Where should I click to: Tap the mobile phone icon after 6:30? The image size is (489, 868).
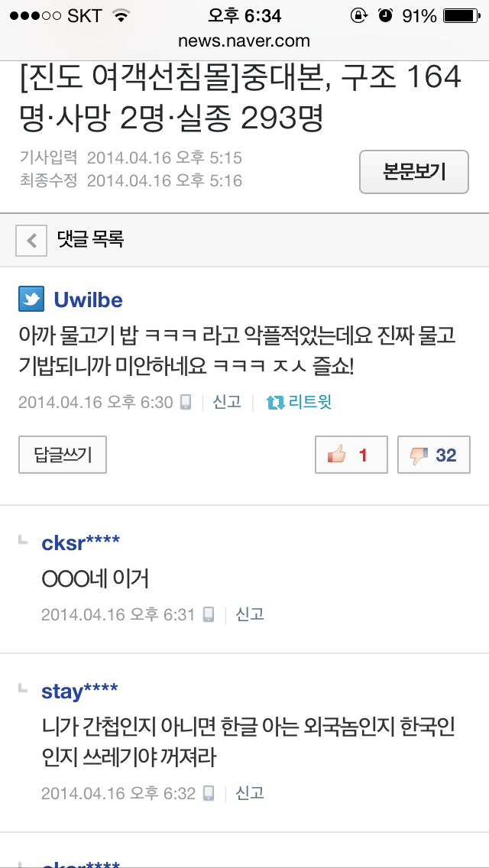click(186, 403)
